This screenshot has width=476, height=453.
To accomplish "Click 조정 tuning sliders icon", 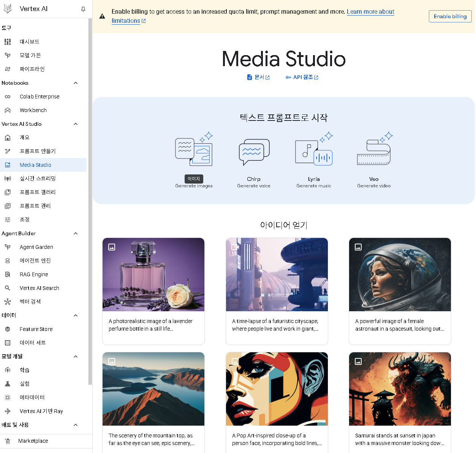I will 8,220.
